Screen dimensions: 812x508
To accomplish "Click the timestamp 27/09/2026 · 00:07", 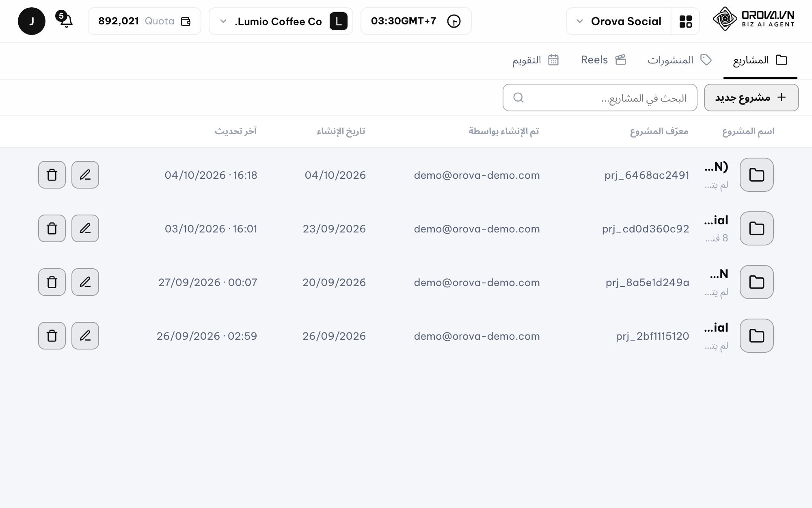I will coord(208,282).
